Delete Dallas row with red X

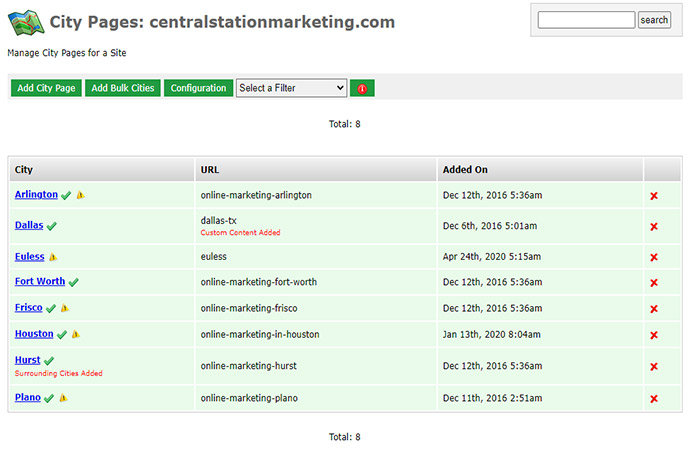click(654, 227)
